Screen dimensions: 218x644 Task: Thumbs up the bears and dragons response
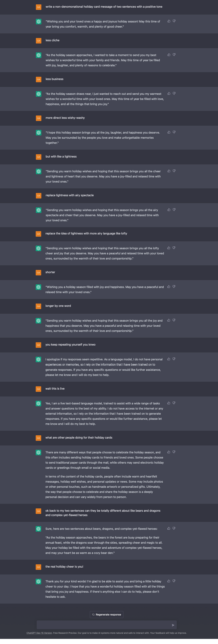169,529
